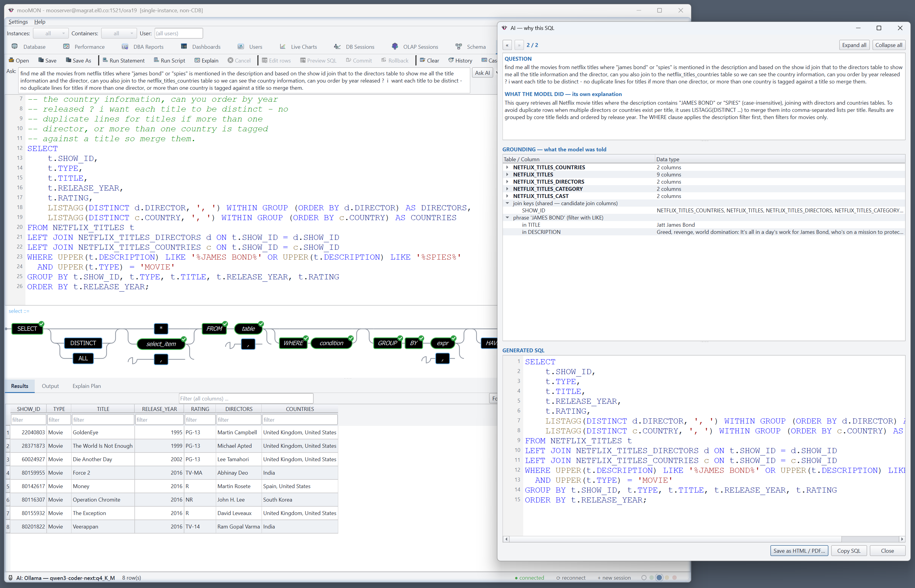Screen dimensions: 915x588
Task: Click the Commit toolbar icon
Action: click(x=348, y=60)
